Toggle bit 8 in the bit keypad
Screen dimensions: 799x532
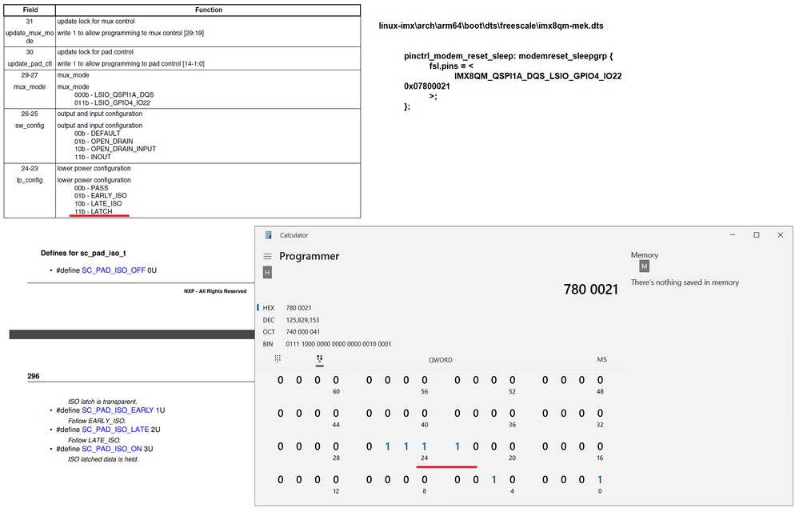[425, 479]
